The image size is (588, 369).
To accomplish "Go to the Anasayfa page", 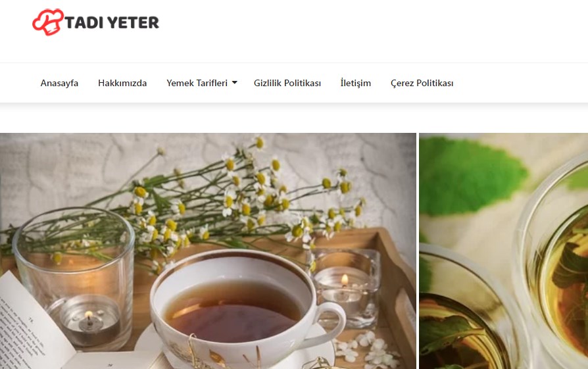I will [x=59, y=83].
